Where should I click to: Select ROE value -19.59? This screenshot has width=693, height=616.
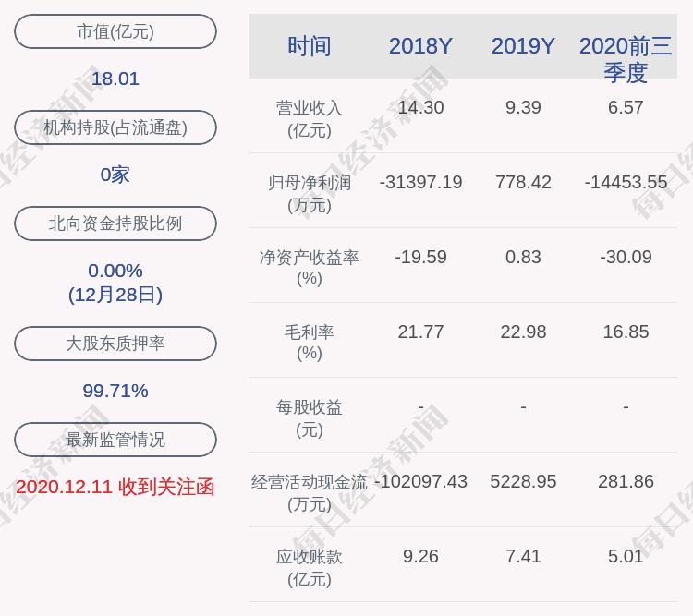(x=420, y=257)
